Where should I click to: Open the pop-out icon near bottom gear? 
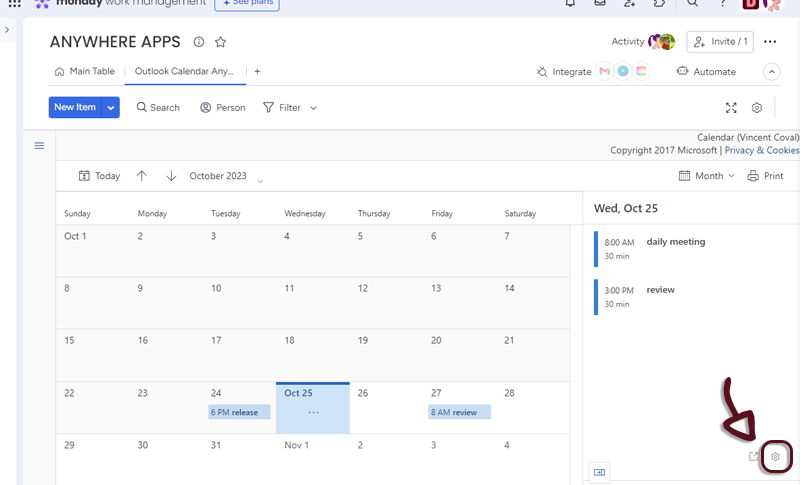(x=754, y=457)
